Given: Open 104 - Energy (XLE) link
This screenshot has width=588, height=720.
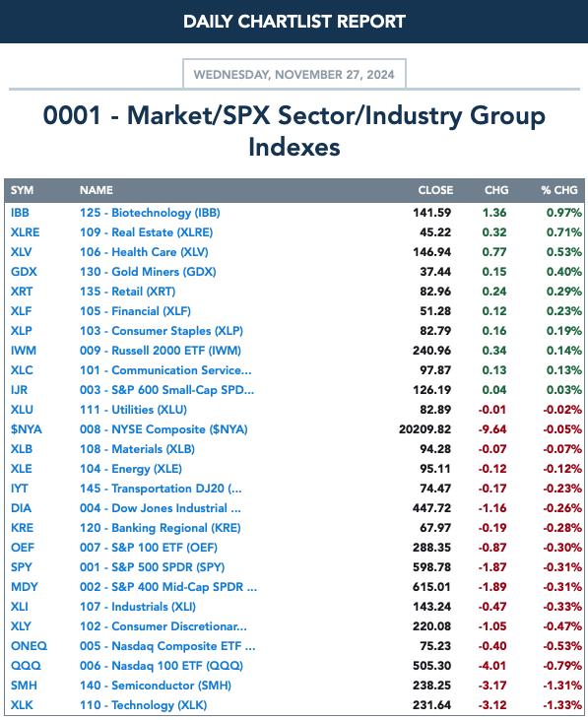Looking at the screenshot, I should 131,469.
